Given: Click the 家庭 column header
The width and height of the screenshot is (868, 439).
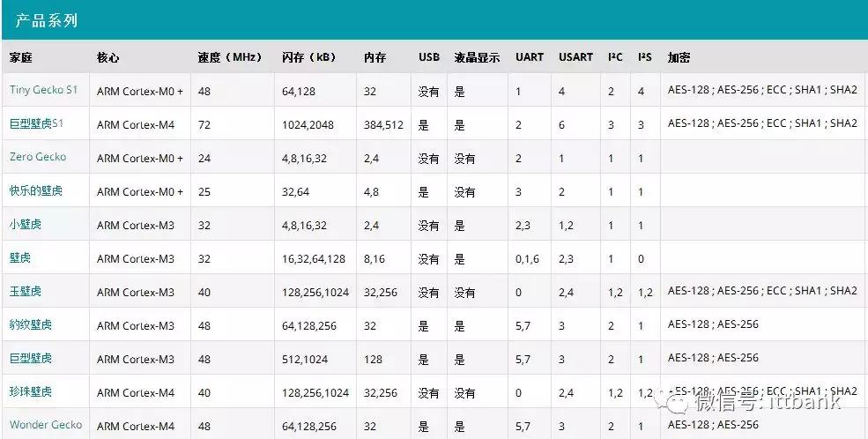Looking at the screenshot, I should (x=20, y=57).
